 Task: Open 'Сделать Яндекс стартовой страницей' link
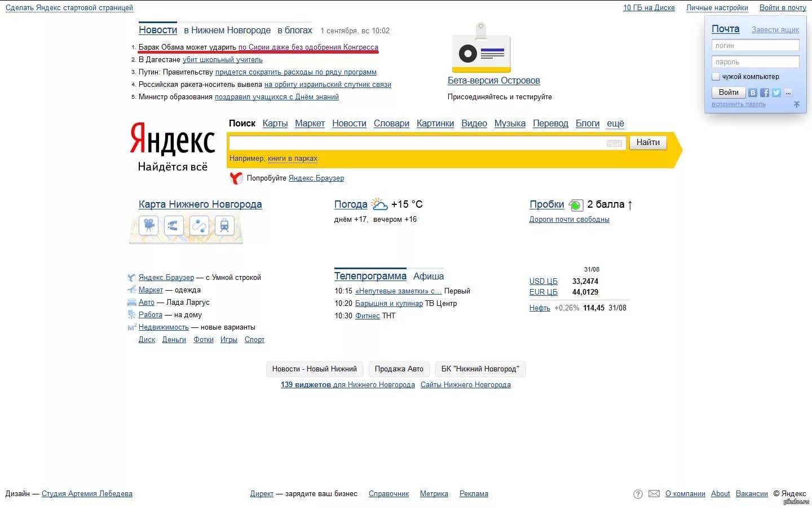(x=69, y=8)
